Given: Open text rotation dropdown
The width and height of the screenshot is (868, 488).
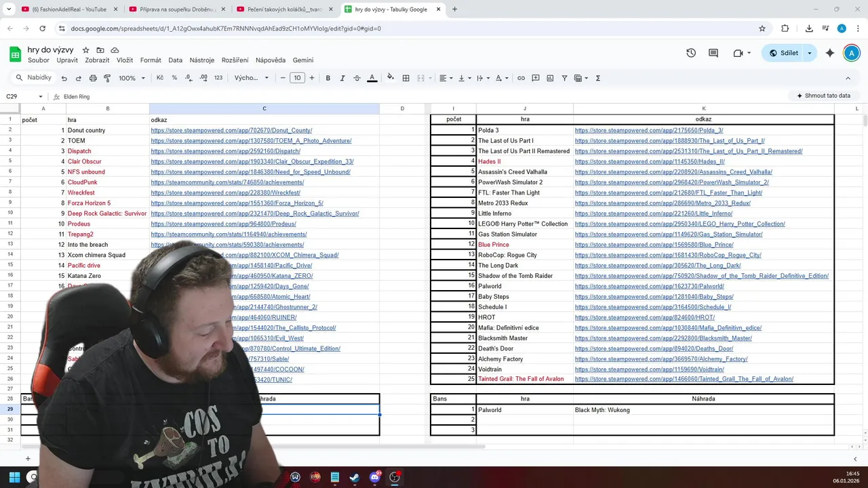Looking at the screenshot, I should (x=502, y=78).
